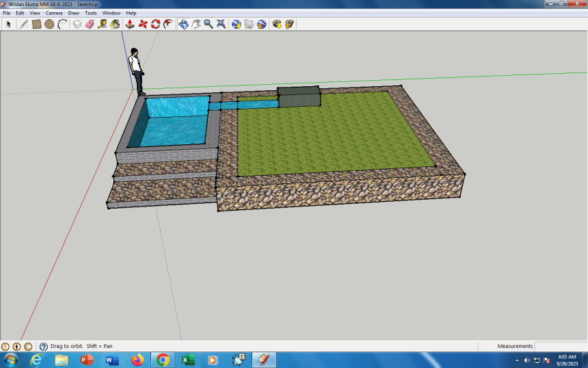Open Google Chrome from the taskbar
Image resolution: width=588 pixels, height=368 pixels.
(162, 360)
